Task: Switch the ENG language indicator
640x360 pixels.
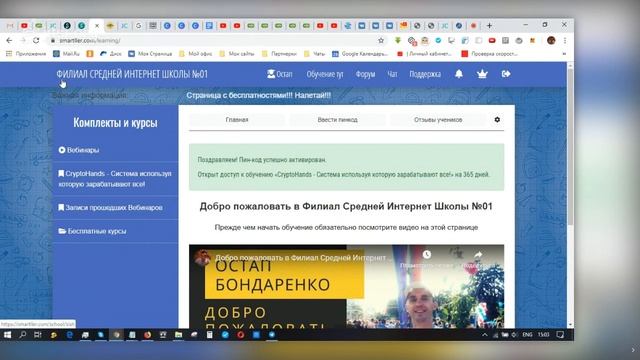Action: 527,335
